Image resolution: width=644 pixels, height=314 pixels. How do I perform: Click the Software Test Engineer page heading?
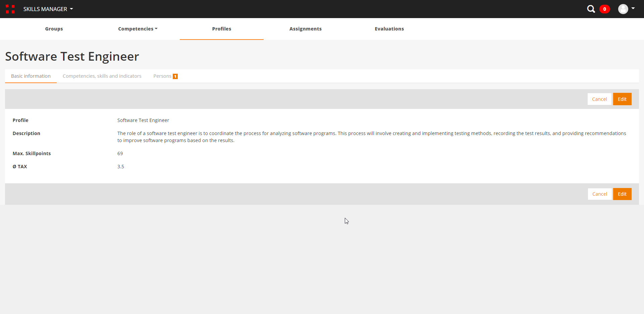click(x=72, y=56)
